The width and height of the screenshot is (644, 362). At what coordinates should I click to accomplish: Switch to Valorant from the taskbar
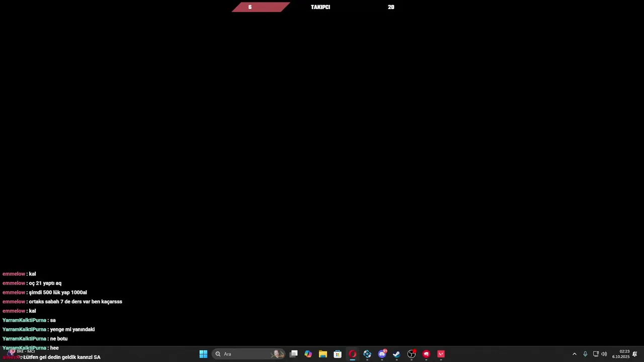(x=441, y=354)
